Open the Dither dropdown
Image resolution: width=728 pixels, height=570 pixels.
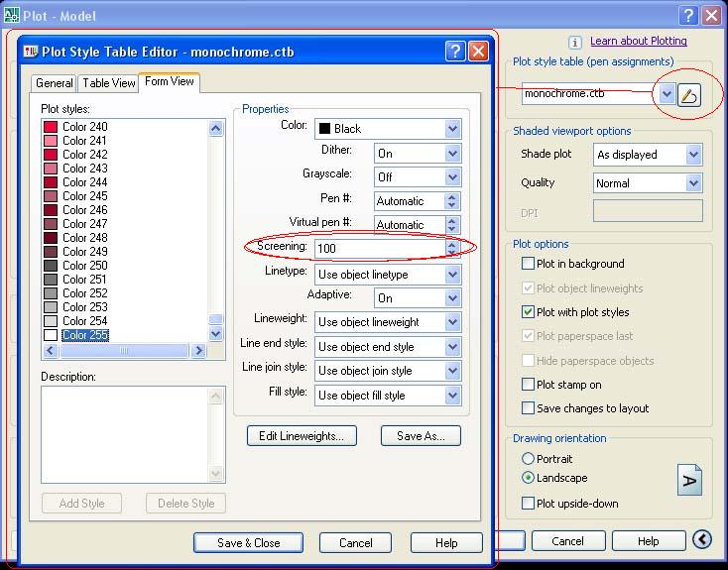(x=418, y=154)
